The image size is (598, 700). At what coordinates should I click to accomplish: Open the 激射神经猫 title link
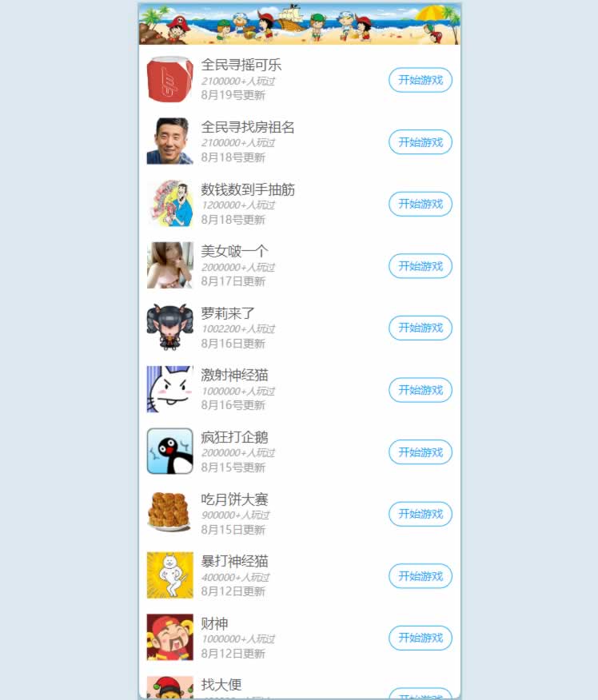[x=234, y=375]
